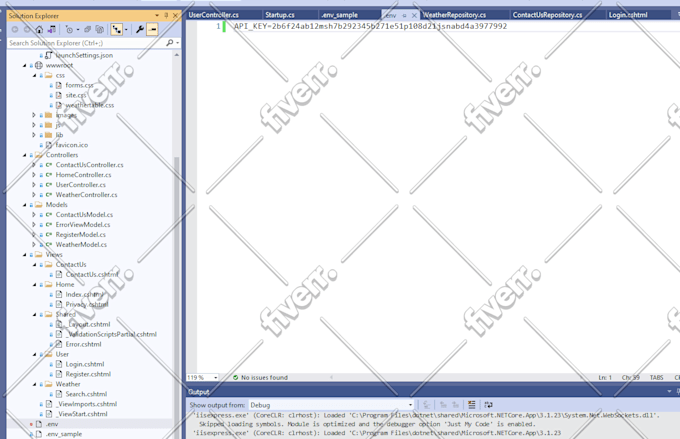Screen dimensions: 680x439
Task: Click the Show All Files icon
Action: click(x=100, y=29)
